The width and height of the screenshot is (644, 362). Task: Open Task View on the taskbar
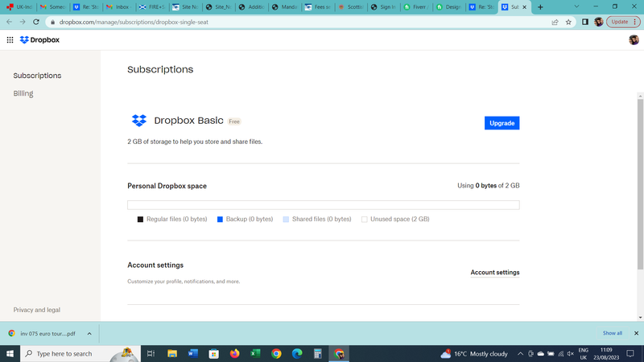click(x=151, y=353)
